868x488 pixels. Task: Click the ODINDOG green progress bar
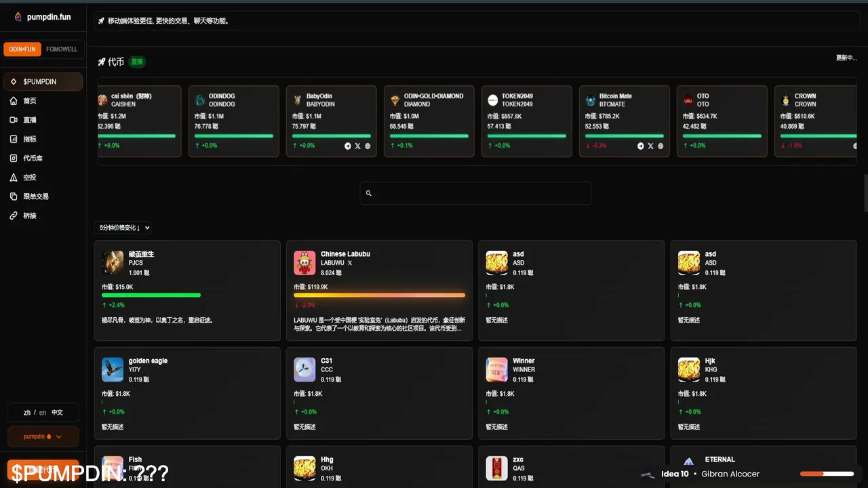(234, 136)
